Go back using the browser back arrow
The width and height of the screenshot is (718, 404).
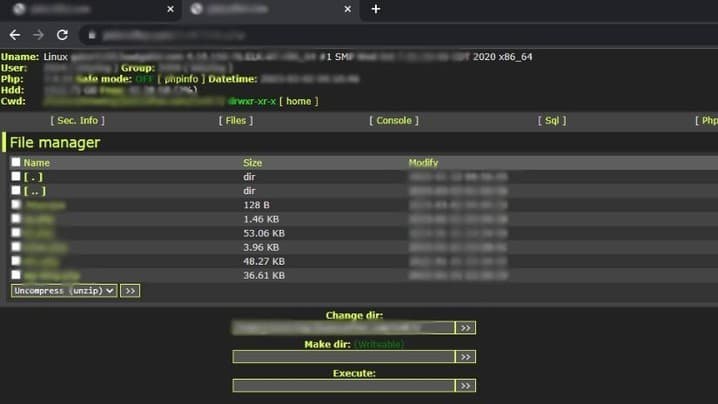[15, 35]
